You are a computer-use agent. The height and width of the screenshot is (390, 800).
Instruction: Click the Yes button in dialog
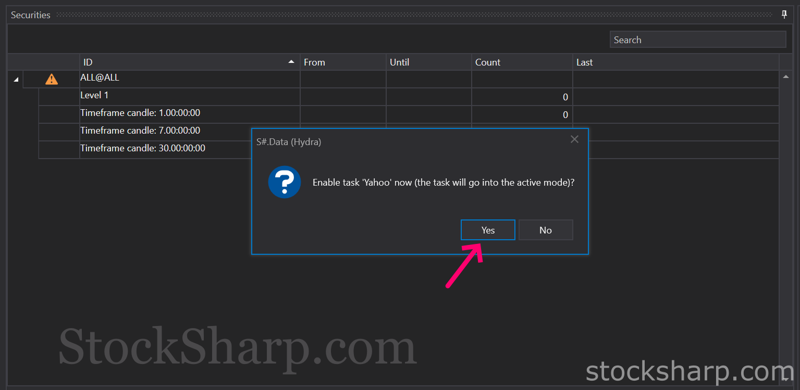click(488, 230)
